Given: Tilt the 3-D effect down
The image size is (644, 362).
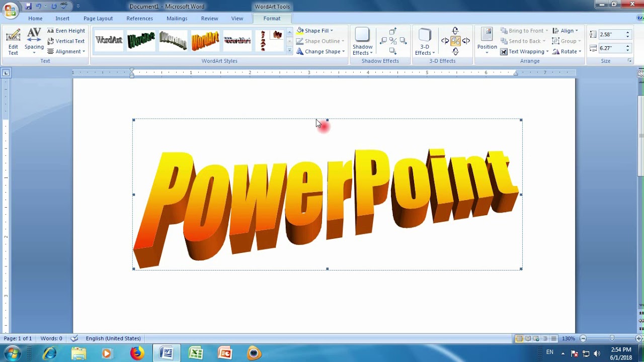Looking at the screenshot, I should 455,51.
